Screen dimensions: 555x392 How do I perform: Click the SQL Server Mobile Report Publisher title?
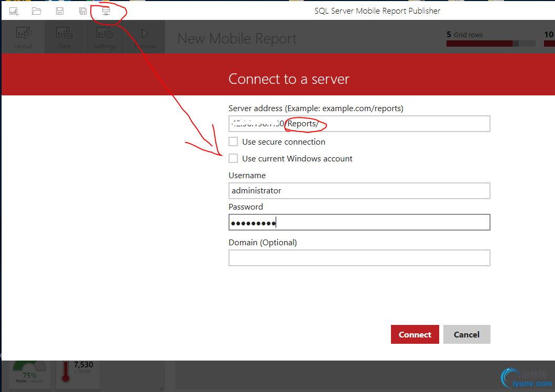[x=377, y=11]
